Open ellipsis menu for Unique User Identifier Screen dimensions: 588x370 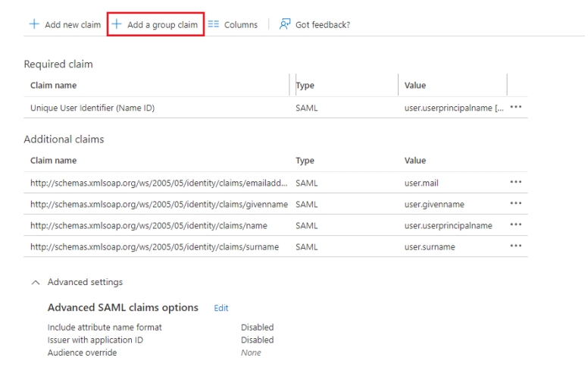pos(516,108)
